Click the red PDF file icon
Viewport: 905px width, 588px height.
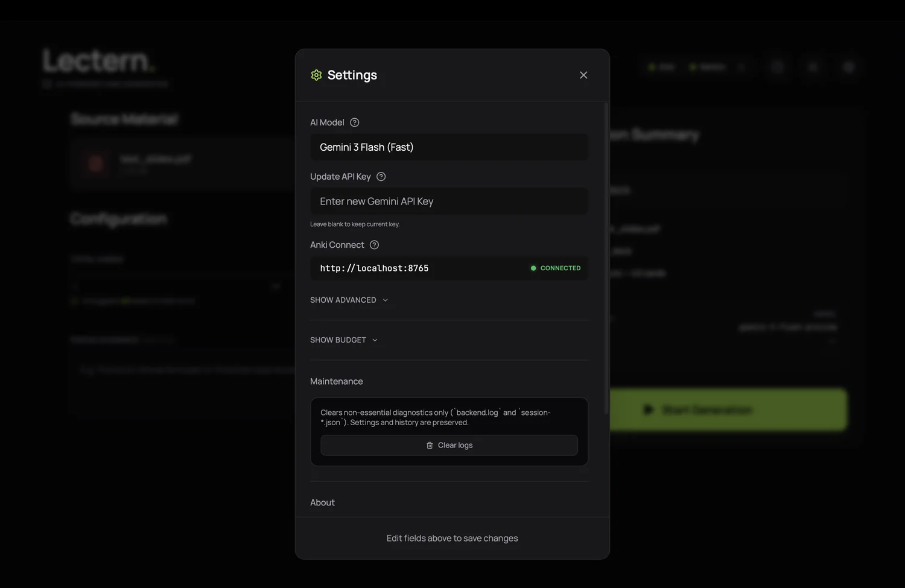pos(95,163)
